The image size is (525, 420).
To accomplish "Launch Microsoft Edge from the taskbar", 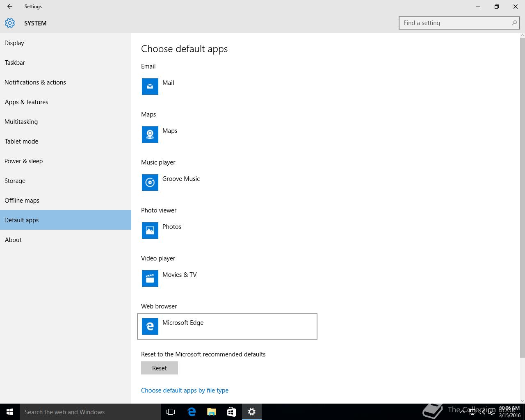I will coord(191,412).
